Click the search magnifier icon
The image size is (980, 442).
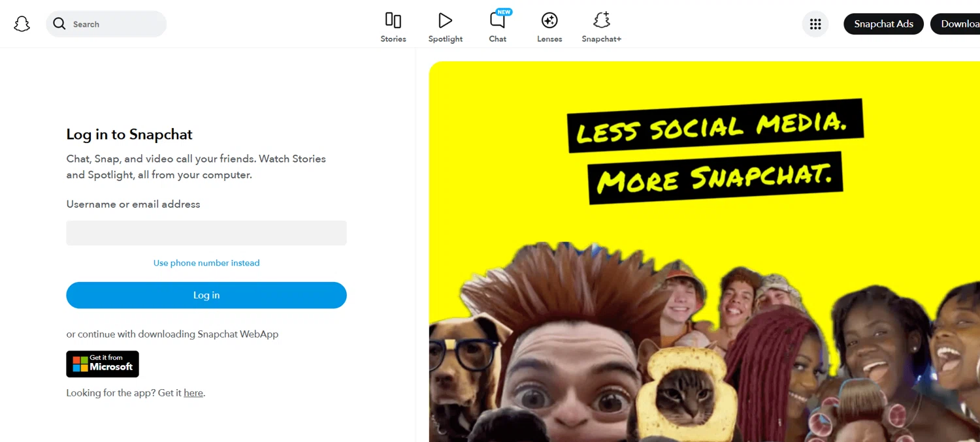pyautogui.click(x=59, y=24)
